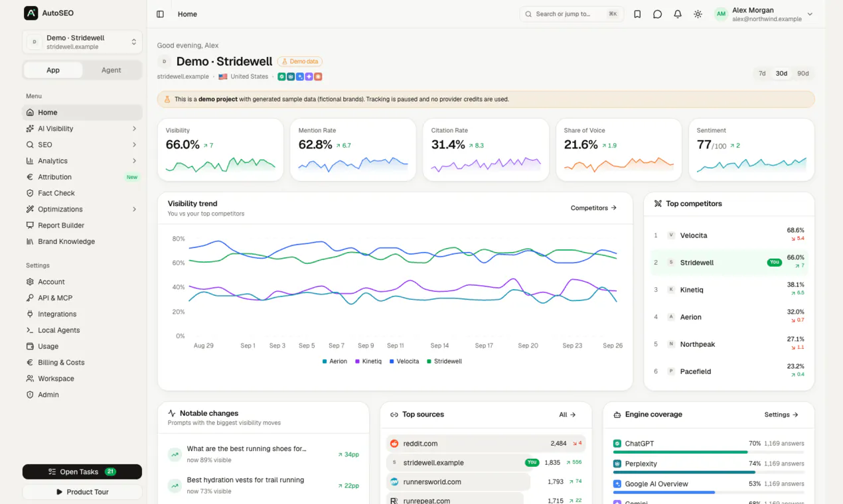Screen dimensions: 843x504
Task: Open Brand Knowledge page
Action: tap(82, 241)
